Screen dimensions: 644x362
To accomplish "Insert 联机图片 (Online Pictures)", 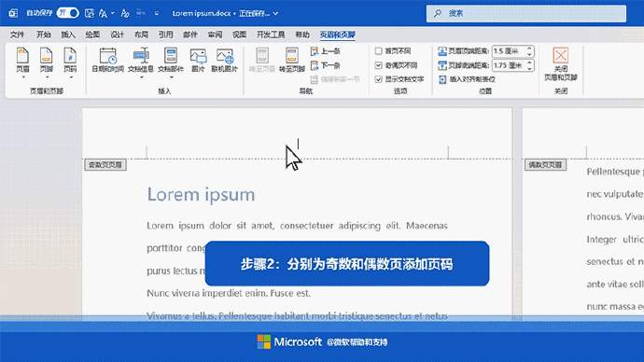I will coord(224,61).
